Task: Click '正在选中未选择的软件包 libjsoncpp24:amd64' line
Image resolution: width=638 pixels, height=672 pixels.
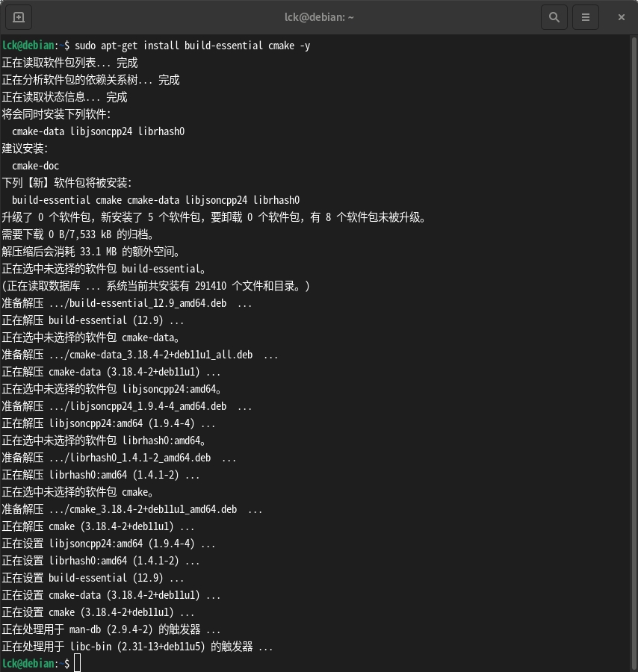Action: tap(112, 389)
